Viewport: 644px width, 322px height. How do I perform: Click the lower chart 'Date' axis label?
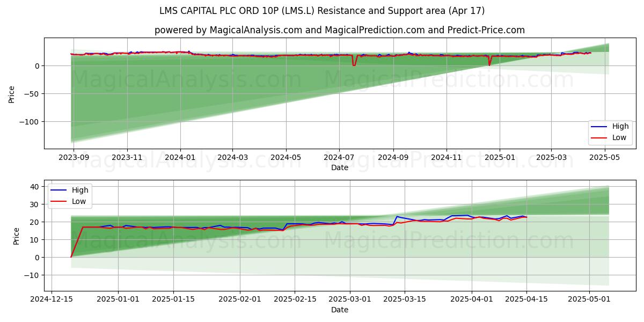340,310
